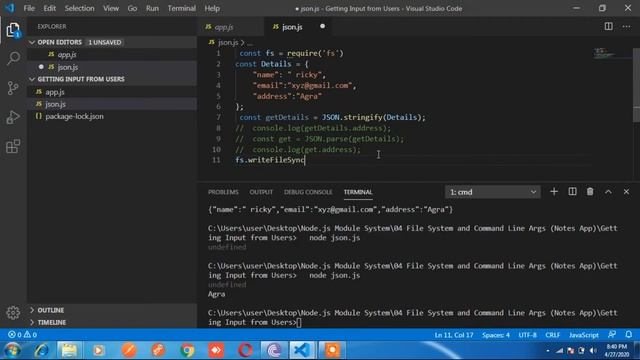Click errors and warnings status indicator
The image size is (640, 360).
(22, 335)
